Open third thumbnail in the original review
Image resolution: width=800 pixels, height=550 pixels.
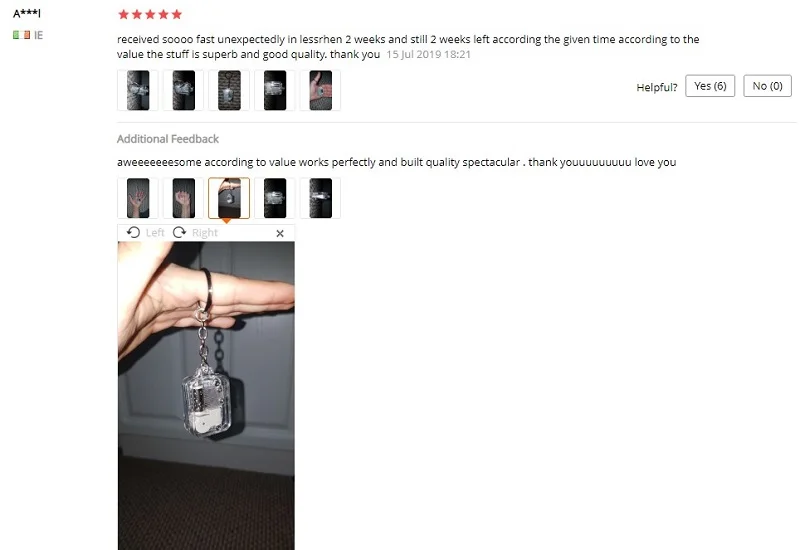pos(229,90)
